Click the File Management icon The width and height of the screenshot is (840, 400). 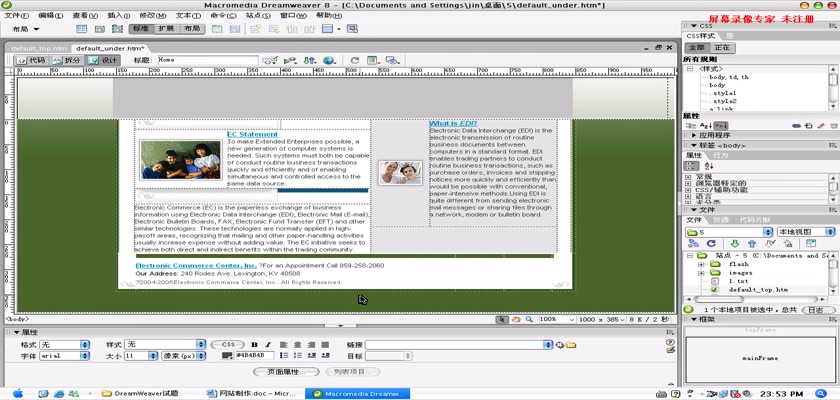pos(310,61)
